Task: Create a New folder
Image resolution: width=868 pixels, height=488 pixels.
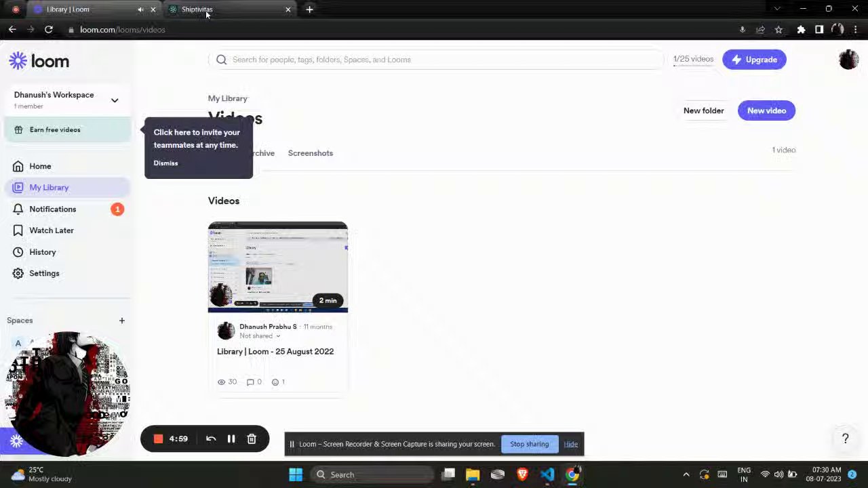Action: click(x=703, y=110)
